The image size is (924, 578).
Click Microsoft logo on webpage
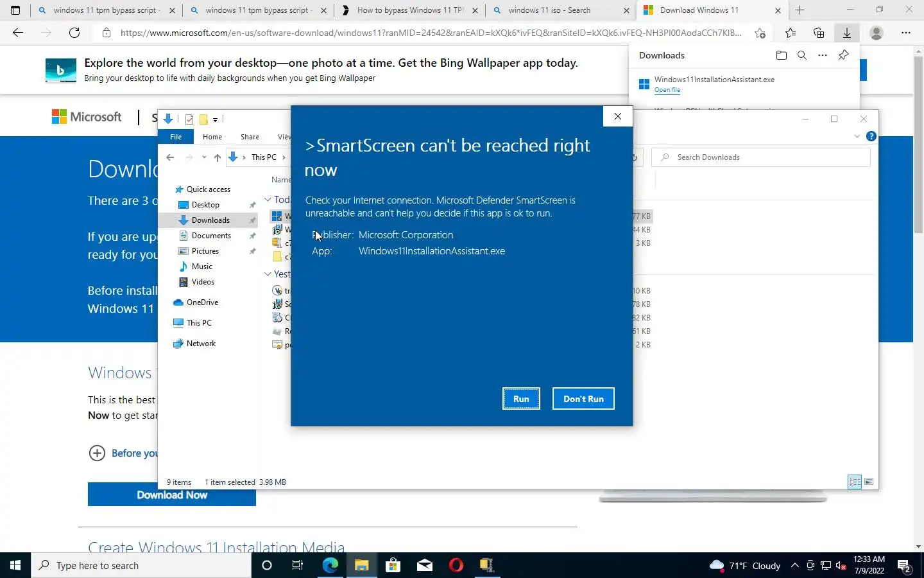(x=87, y=117)
